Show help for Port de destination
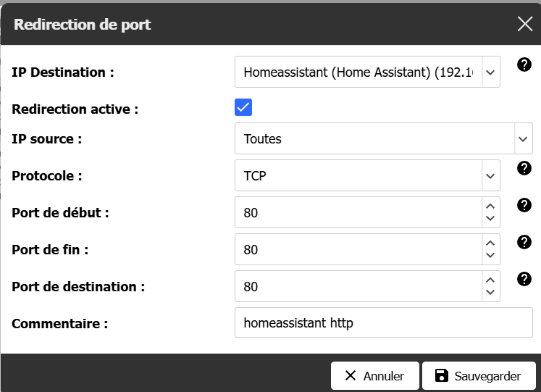541x392 pixels. click(524, 279)
